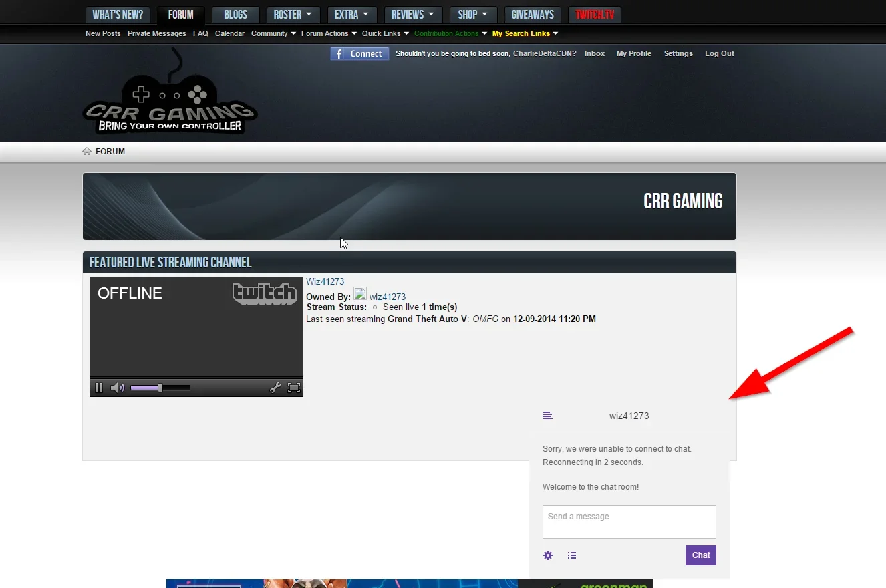
Task: Open the FAQ link
Action: pos(200,33)
